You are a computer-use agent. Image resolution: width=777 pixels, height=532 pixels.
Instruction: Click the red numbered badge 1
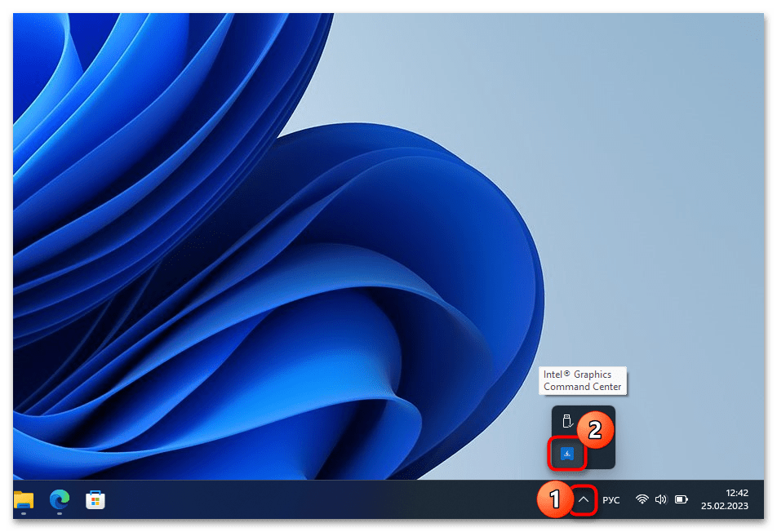[554, 499]
